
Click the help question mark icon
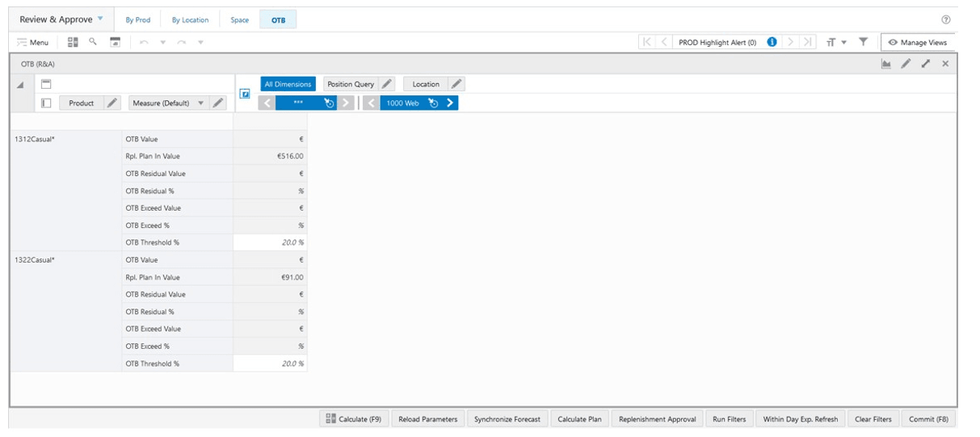(945, 19)
